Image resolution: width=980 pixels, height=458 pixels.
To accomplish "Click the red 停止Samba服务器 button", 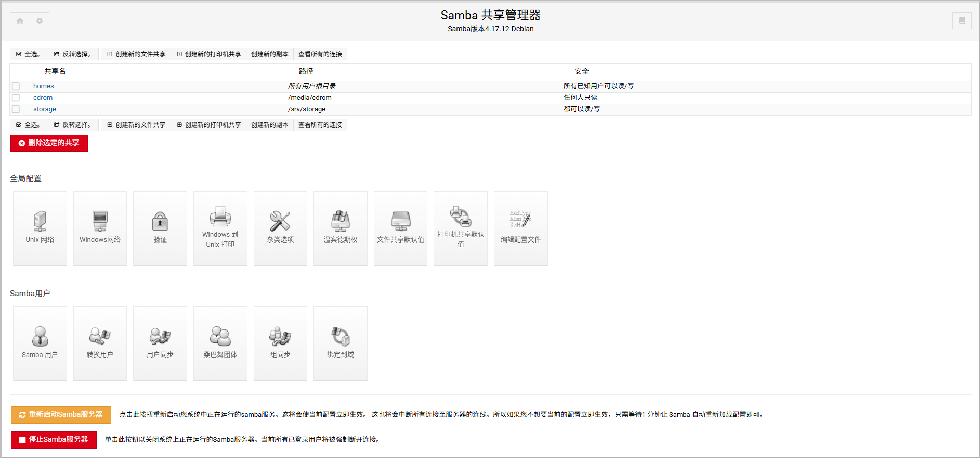I will coord(54,440).
